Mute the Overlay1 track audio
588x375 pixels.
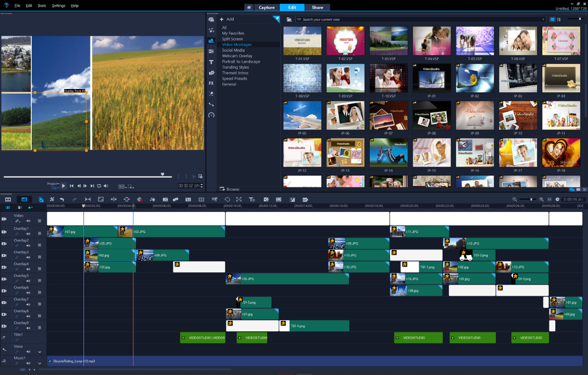coord(28,234)
